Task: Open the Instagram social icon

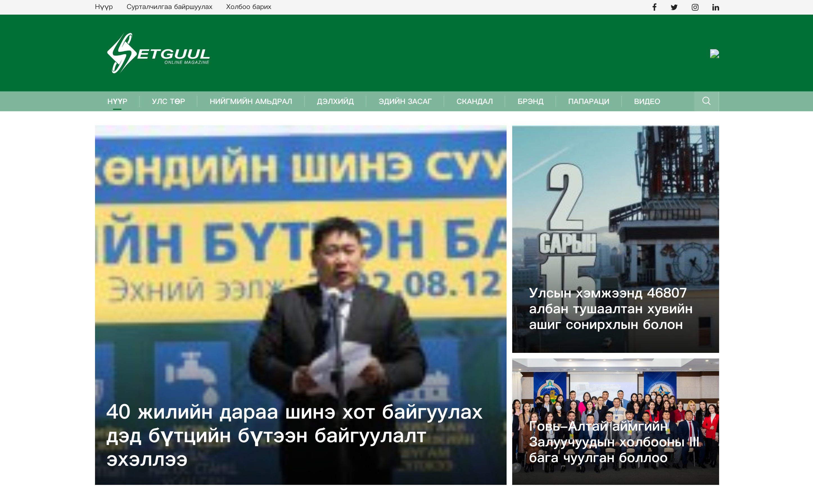Action: 695,7
